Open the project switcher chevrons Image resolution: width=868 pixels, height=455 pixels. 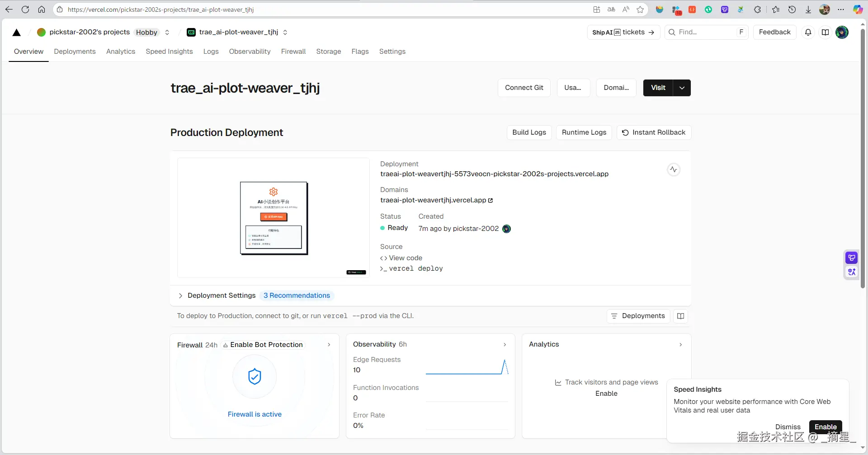tap(285, 32)
